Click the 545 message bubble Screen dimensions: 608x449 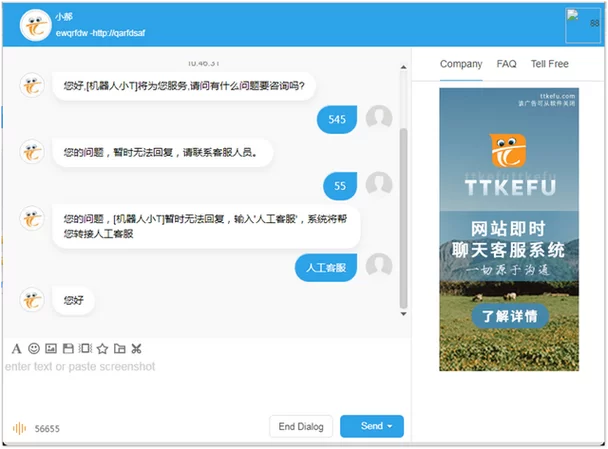coord(337,119)
